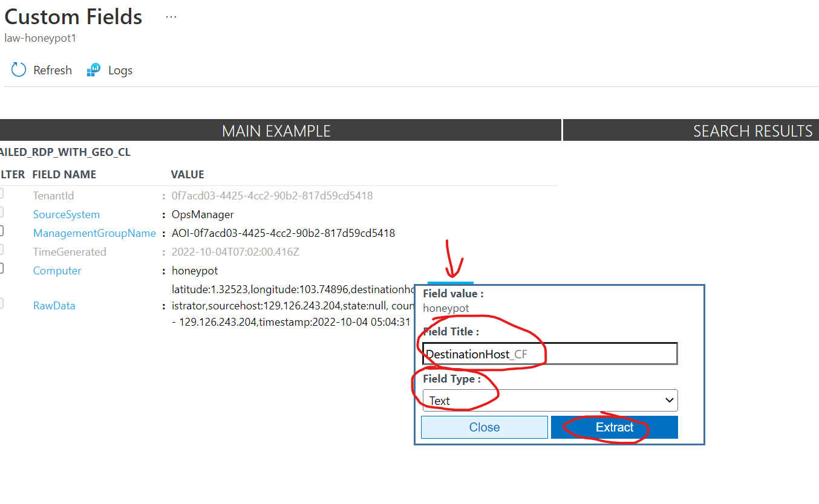Screen dimensions: 819x504
Task: Select the MAIN EXAMPLE tab
Action: [x=276, y=131]
